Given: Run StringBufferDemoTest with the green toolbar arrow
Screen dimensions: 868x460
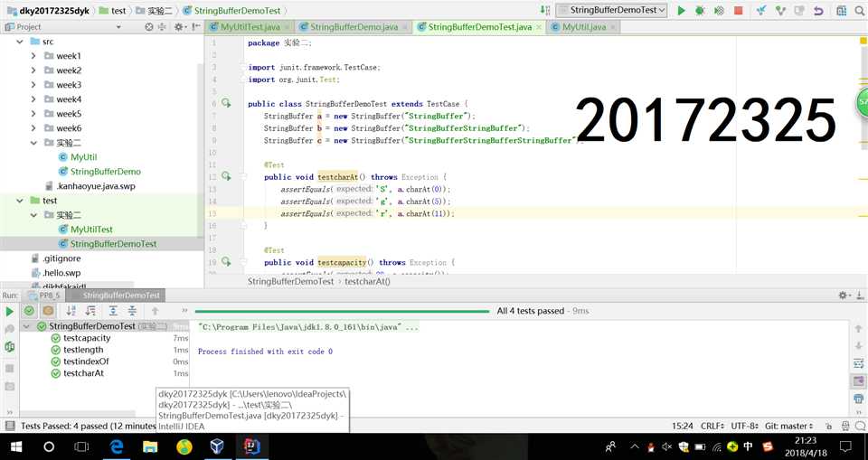Looking at the screenshot, I should [x=682, y=11].
